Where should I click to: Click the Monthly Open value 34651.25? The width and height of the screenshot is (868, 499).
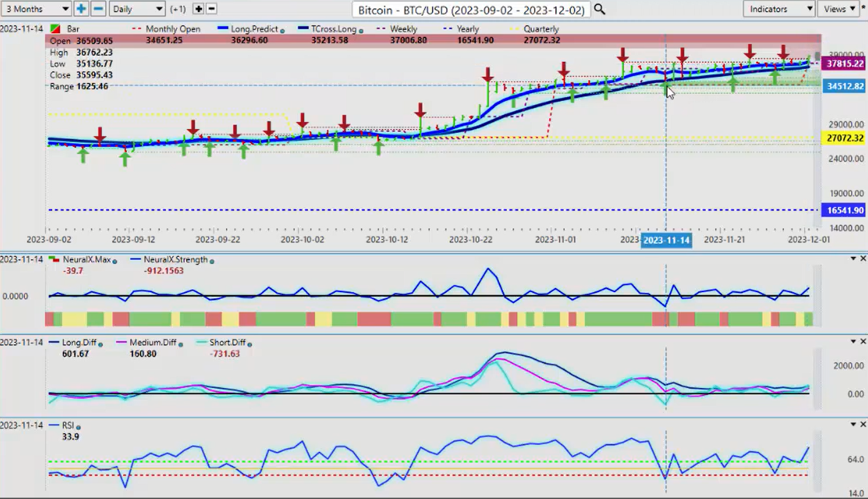pyautogui.click(x=165, y=41)
